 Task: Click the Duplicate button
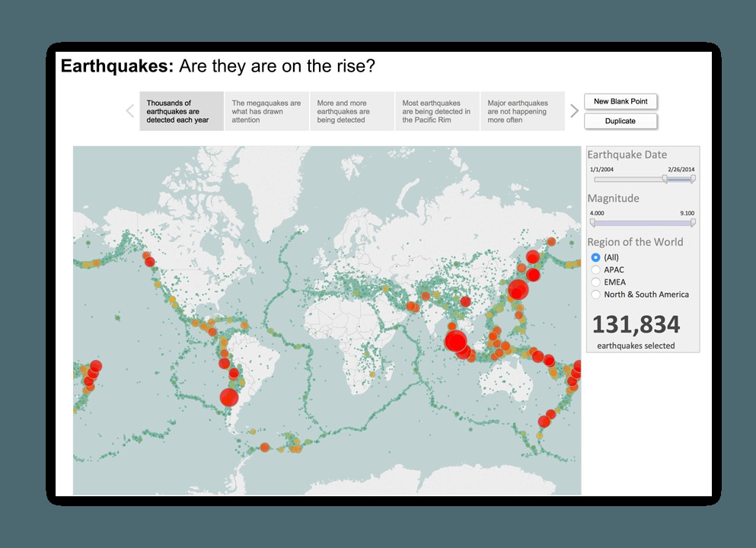pyautogui.click(x=620, y=121)
